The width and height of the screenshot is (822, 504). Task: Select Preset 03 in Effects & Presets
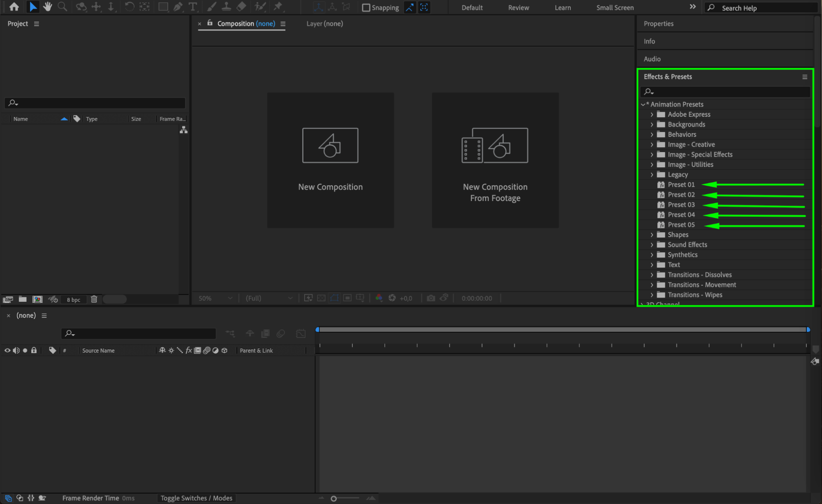(681, 204)
